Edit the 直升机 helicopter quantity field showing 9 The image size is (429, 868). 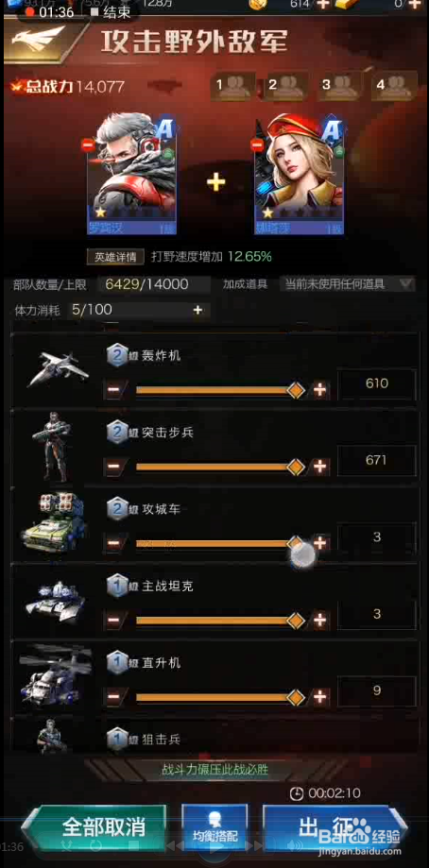pos(376,690)
